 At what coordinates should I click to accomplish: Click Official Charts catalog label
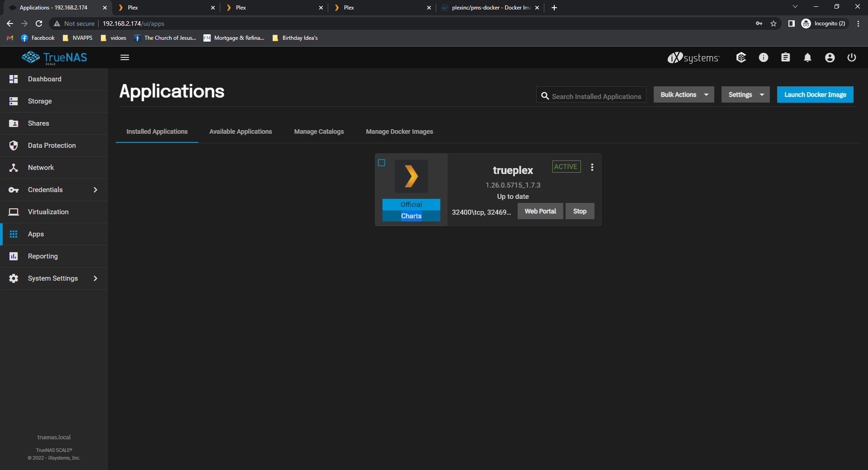(x=411, y=210)
